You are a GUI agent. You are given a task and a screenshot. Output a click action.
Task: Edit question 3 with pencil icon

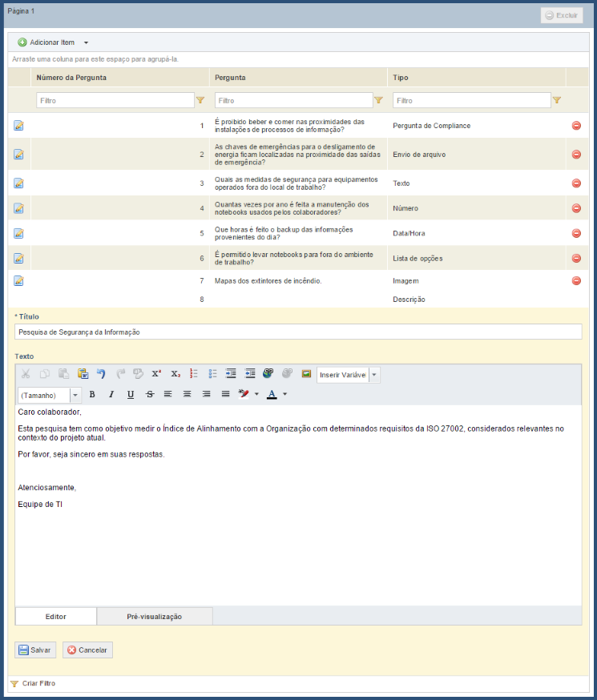pos(18,183)
